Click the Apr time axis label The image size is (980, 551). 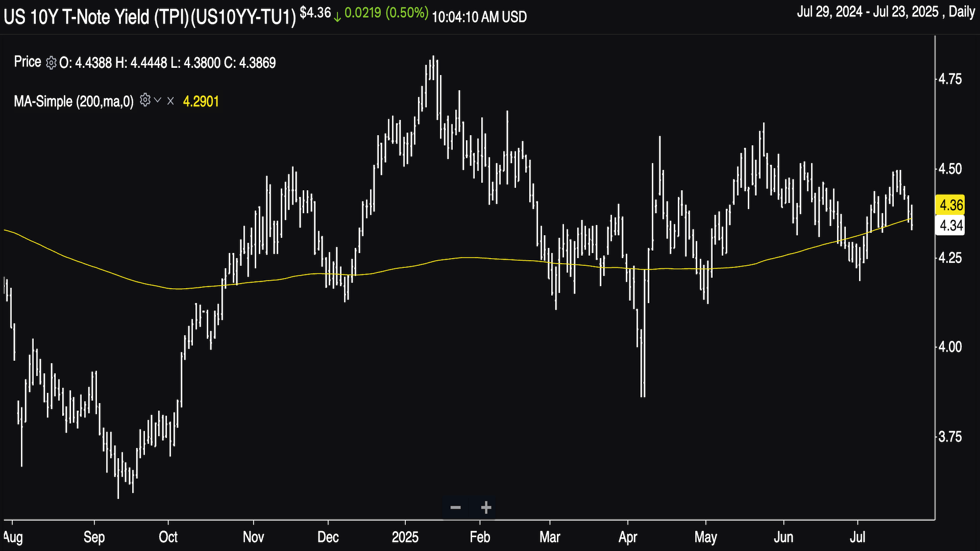pos(628,537)
